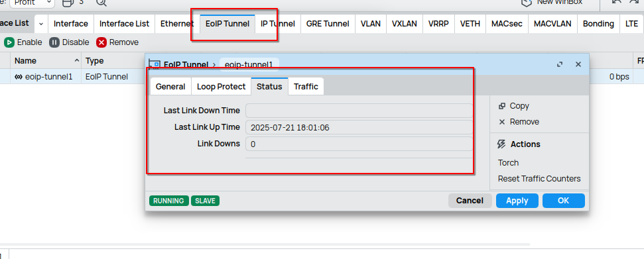Open the Loop Protect tab
The height and width of the screenshot is (259, 644).
coord(221,87)
